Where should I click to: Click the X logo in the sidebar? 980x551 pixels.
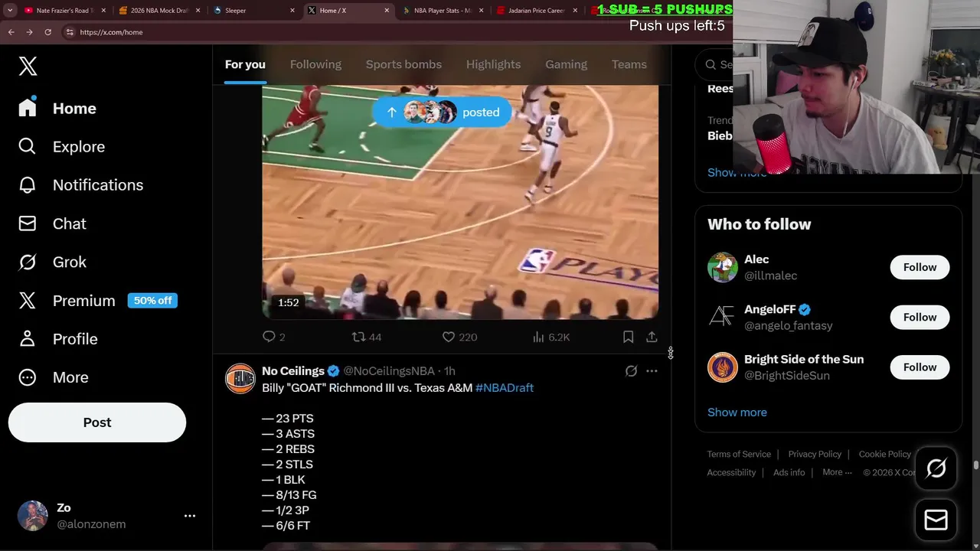point(28,66)
